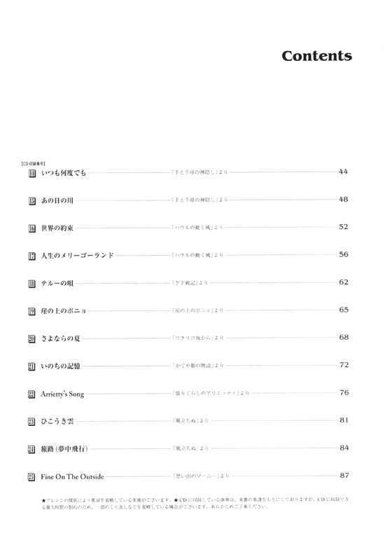Open the entry 世界の約束
The width and height of the screenshot is (392, 552).
(57, 228)
